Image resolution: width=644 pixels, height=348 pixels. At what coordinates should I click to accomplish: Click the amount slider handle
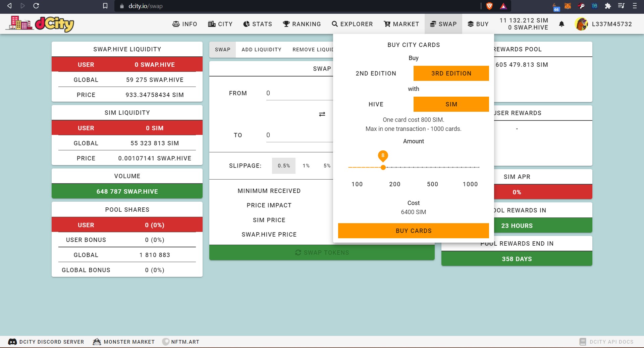383,167
